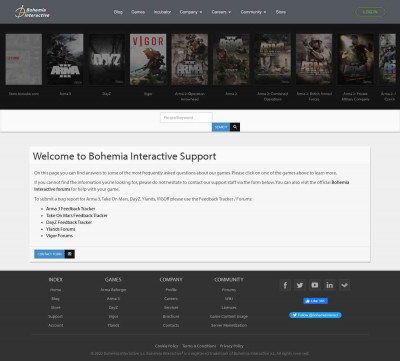Open Blog in the top navigation

click(118, 12)
